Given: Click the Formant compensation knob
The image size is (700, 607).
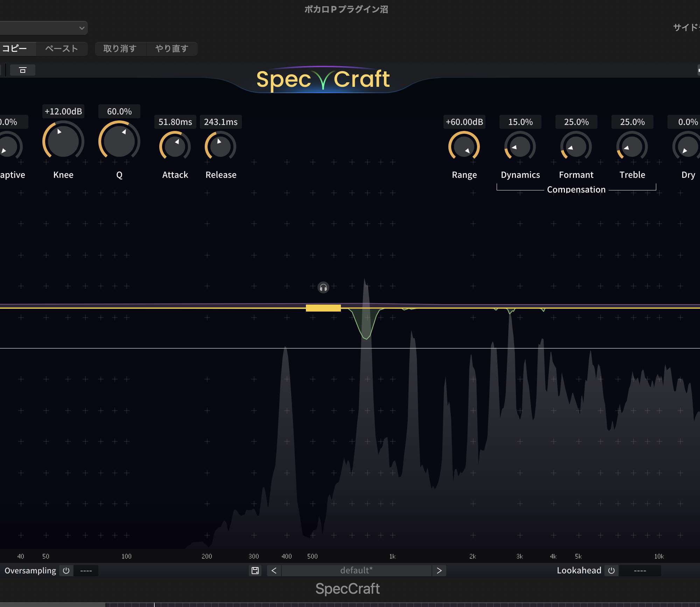Looking at the screenshot, I should [x=576, y=147].
